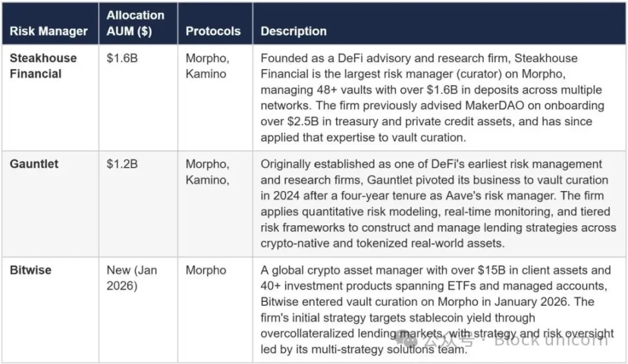Click the Risk Manager column header

[x=48, y=31]
